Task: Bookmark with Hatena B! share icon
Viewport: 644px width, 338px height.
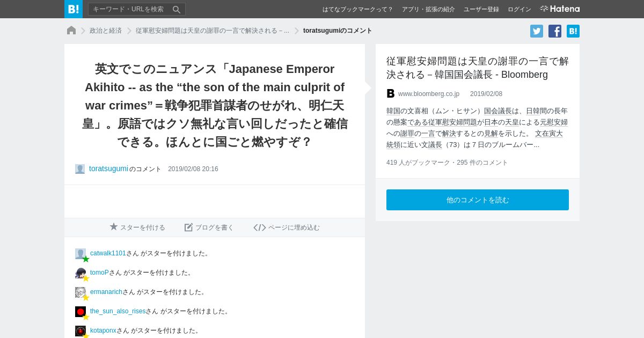Action: point(573,31)
